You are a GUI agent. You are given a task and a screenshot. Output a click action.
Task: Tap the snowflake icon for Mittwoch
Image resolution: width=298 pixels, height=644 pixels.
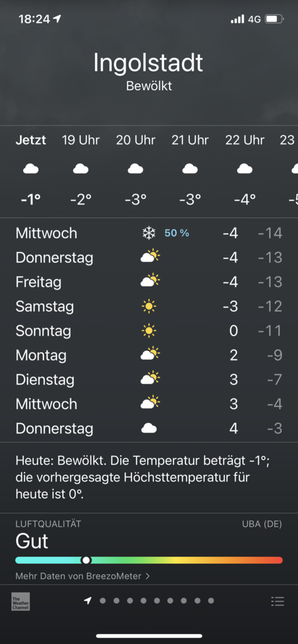tap(149, 233)
